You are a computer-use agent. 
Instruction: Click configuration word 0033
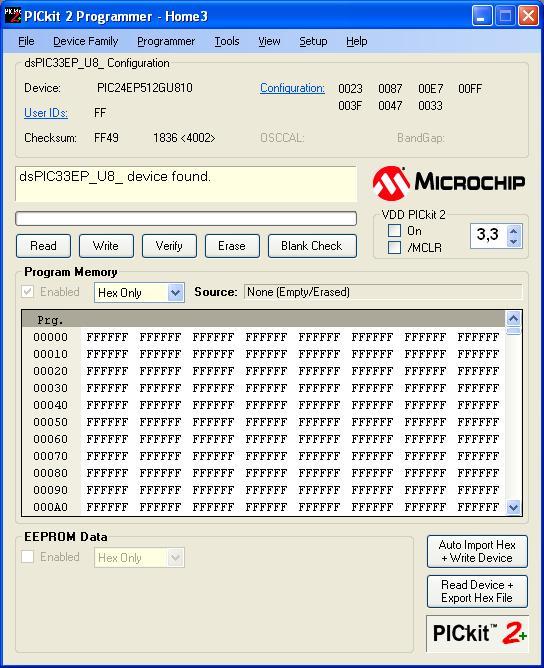pyautogui.click(x=430, y=106)
